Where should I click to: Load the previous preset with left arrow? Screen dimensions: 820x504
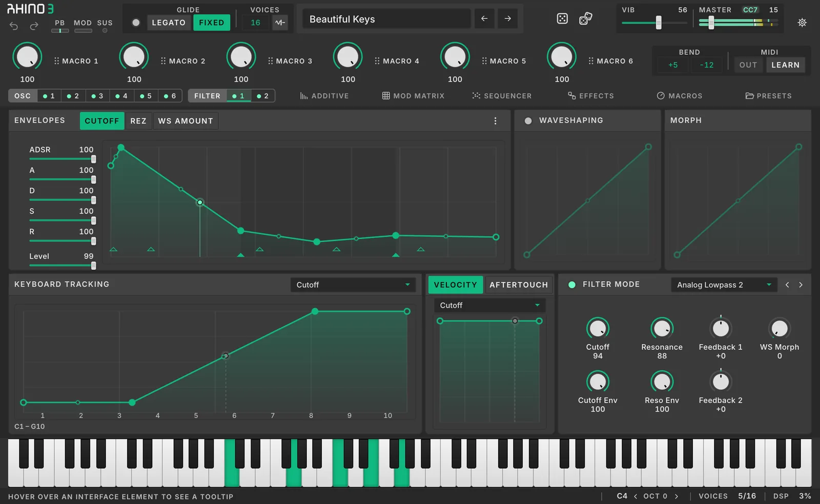(x=484, y=19)
